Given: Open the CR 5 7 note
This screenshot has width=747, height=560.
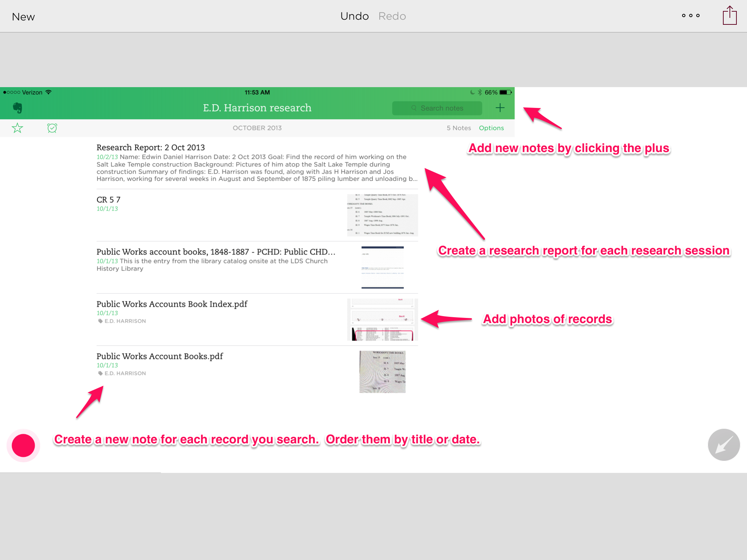Looking at the screenshot, I should click(x=108, y=200).
